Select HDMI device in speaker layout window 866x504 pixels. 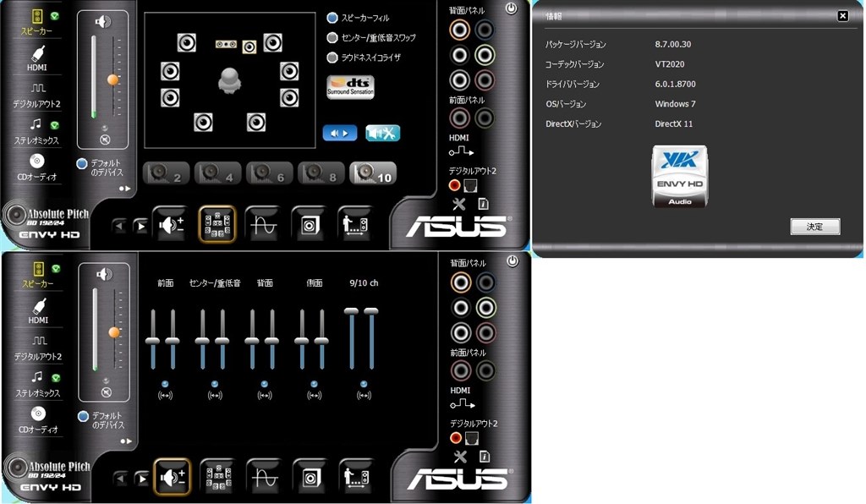(x=37, y=58)
